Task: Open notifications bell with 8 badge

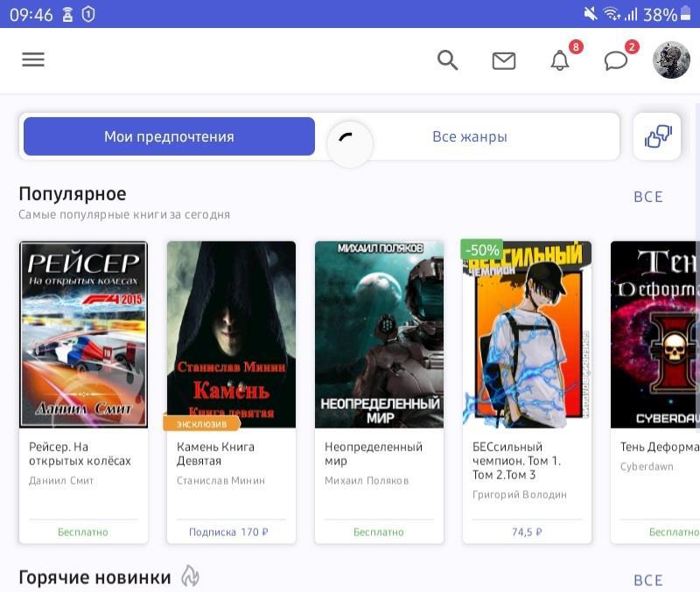Action: 560,60
